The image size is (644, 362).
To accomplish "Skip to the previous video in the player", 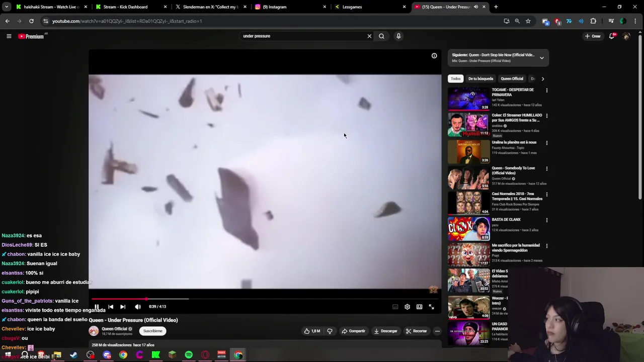I will coord(111,307).
